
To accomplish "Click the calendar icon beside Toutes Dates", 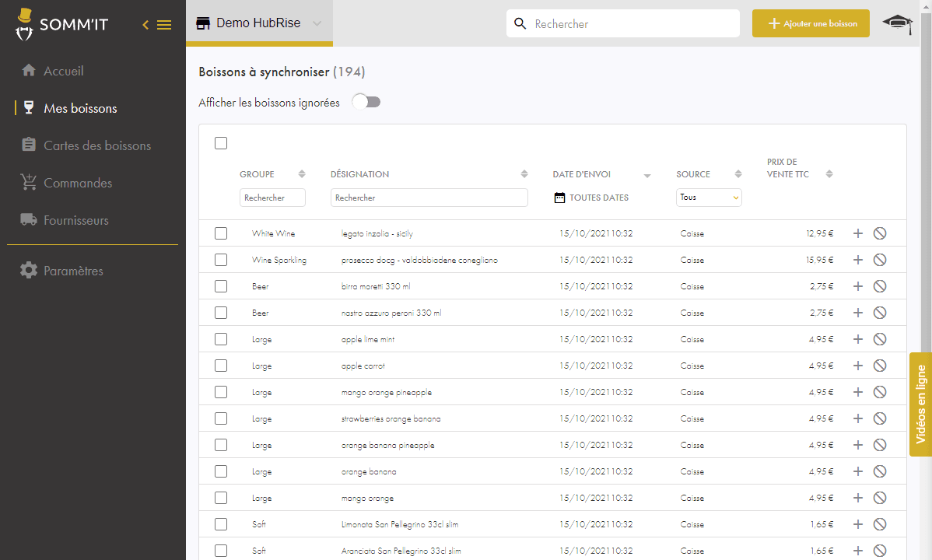I will (559, 198).
